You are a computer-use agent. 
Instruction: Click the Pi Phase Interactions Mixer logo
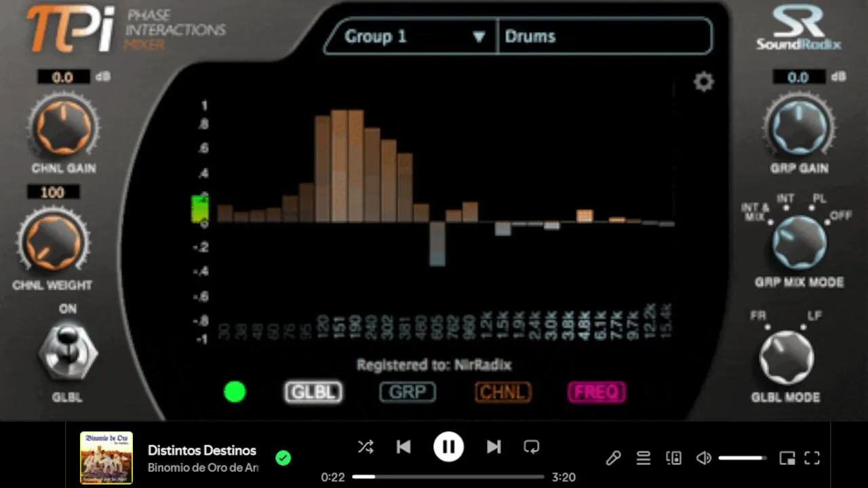click(x=126, y=28)
